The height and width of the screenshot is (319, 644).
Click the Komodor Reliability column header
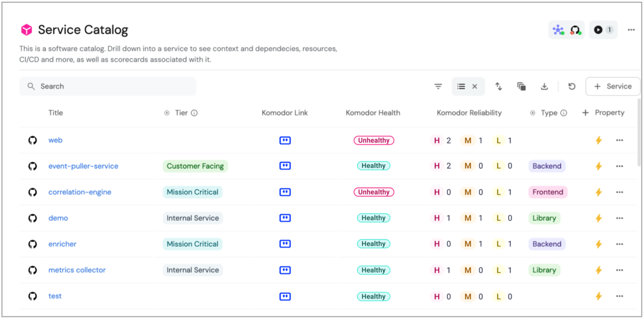tap(469, 113)
